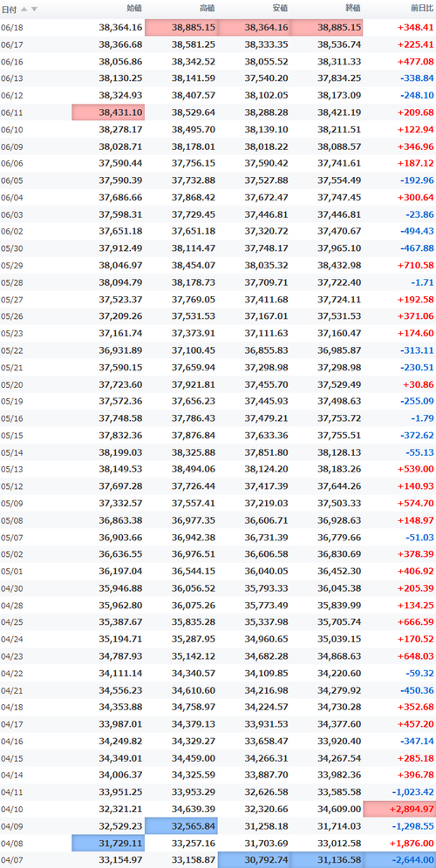Click change value -1,023.42
436x868 pixels.
(x=413, y=792)
